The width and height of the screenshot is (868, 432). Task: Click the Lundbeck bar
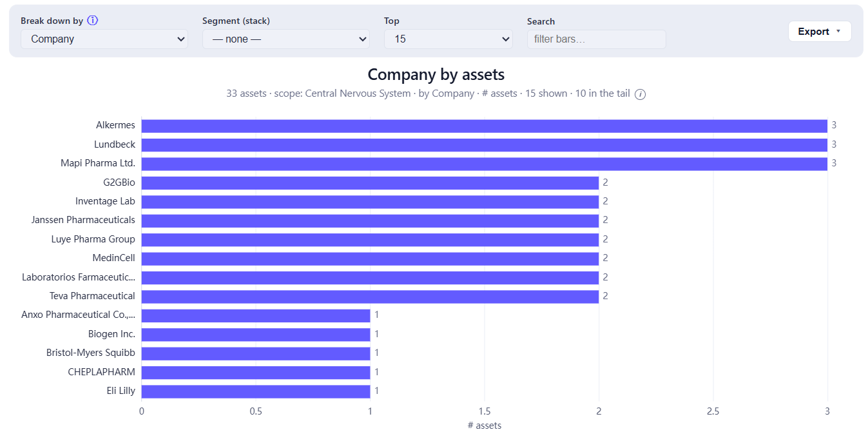click(x=485, y=144)
